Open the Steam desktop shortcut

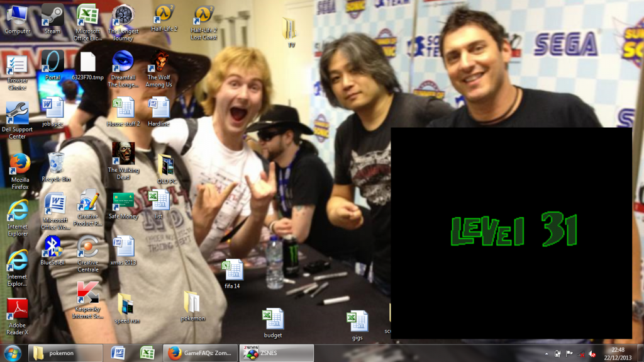52,16
